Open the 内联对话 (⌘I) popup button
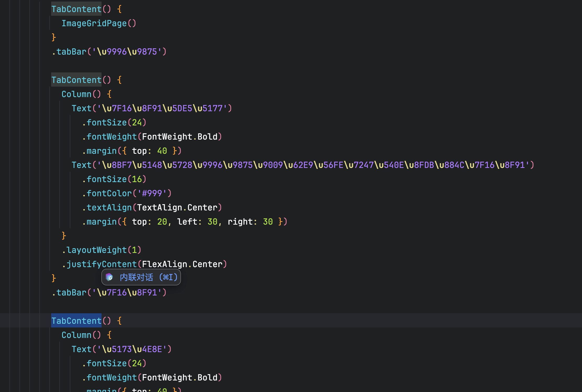The height and width of the screenshot is (392, 582). tap(141, 277)
